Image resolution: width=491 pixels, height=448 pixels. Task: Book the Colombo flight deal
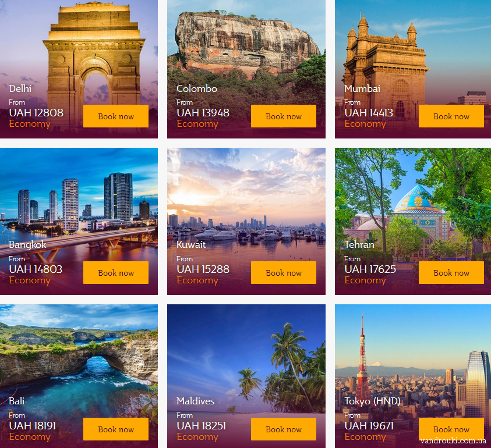click(284, 116)
